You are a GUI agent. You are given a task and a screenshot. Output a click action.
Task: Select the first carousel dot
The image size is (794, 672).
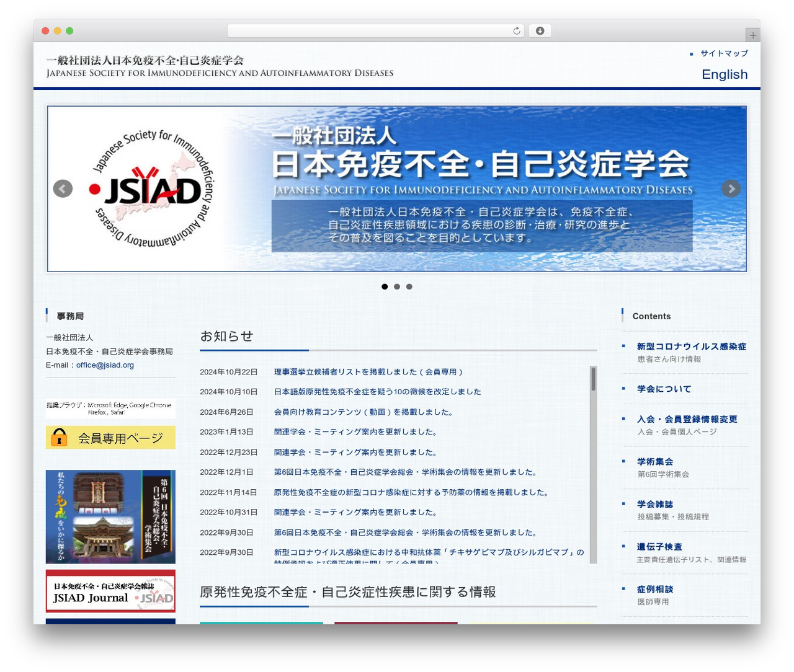pyautogui.click(x=385, y=286)
